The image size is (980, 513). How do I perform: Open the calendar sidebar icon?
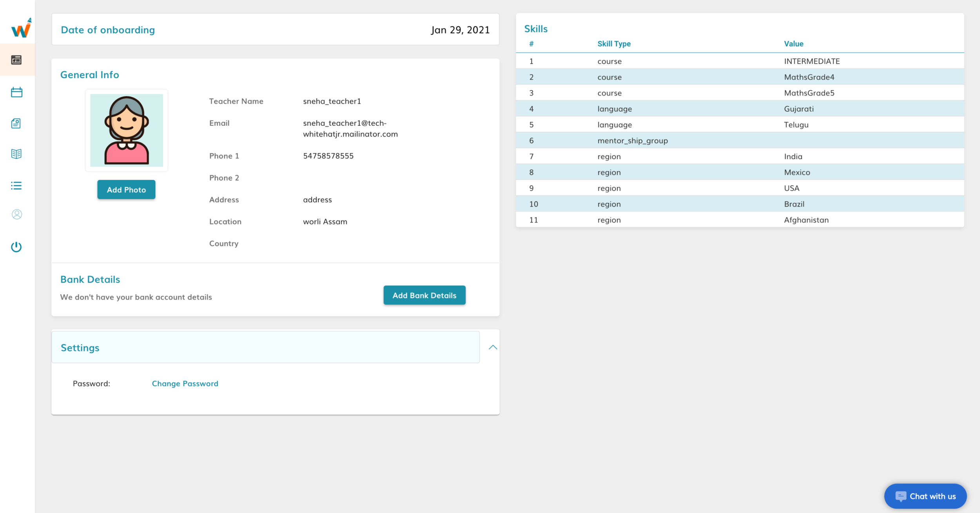pyautogui.click(x=16, y=92)
